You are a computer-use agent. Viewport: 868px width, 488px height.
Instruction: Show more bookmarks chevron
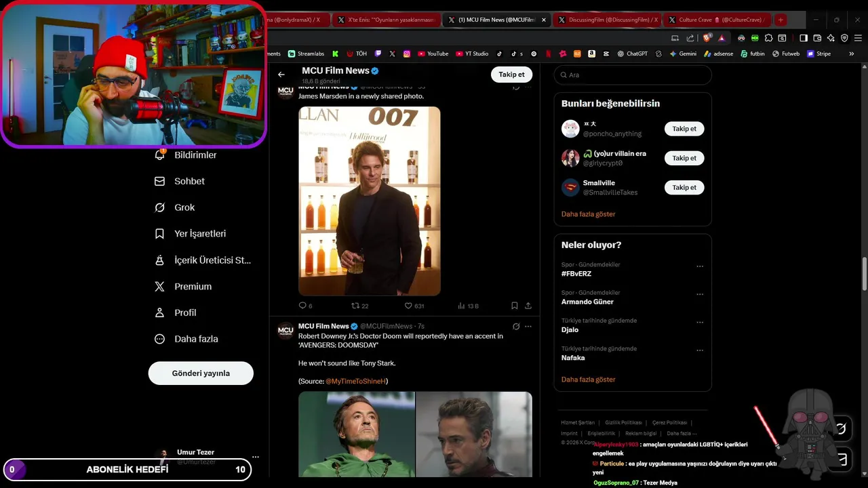852,54
